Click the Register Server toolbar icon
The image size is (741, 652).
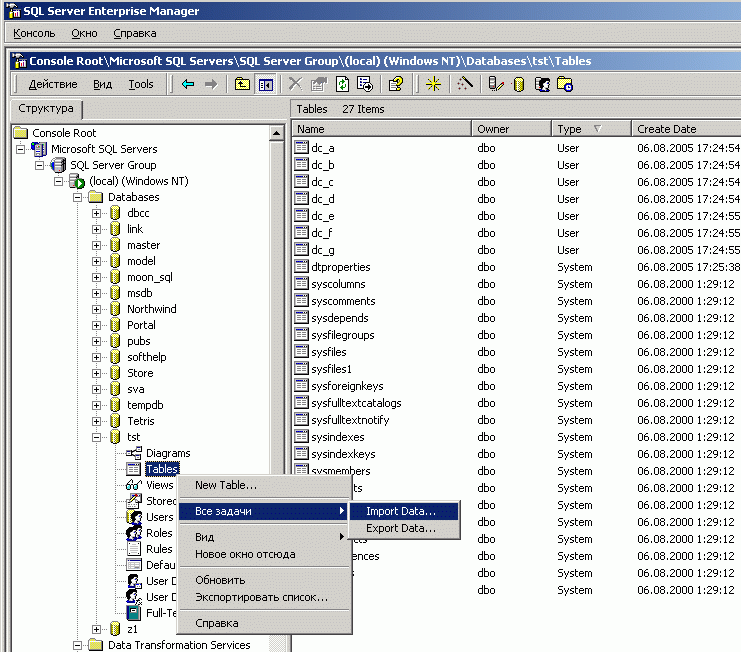pyautogui.click(x=495, y=85)
